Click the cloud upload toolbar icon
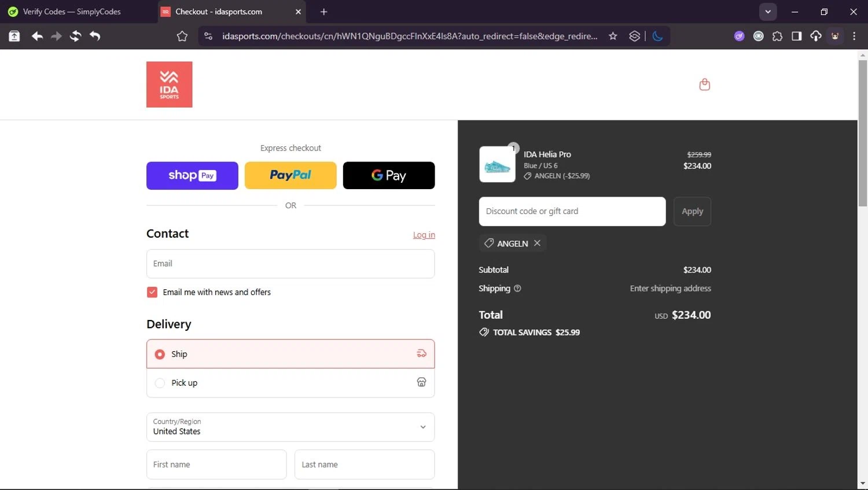This screenshot has height=490, width=868. (x=815, y=36)
